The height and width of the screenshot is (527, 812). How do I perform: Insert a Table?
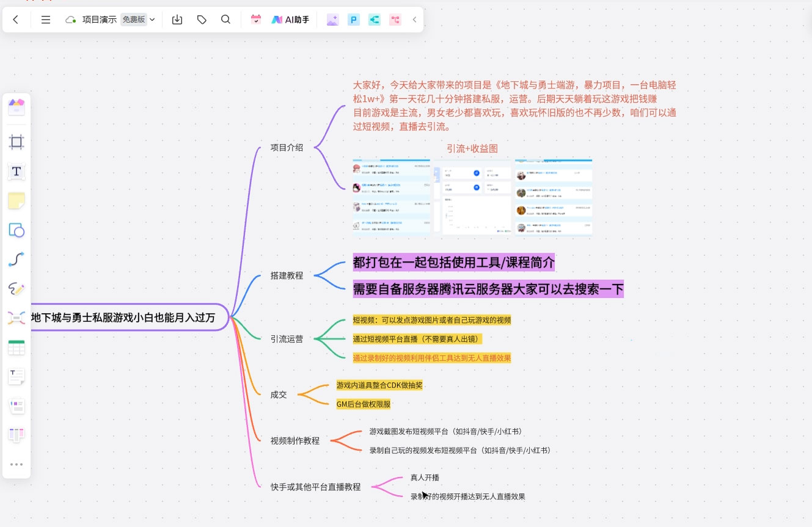(16, 347)
